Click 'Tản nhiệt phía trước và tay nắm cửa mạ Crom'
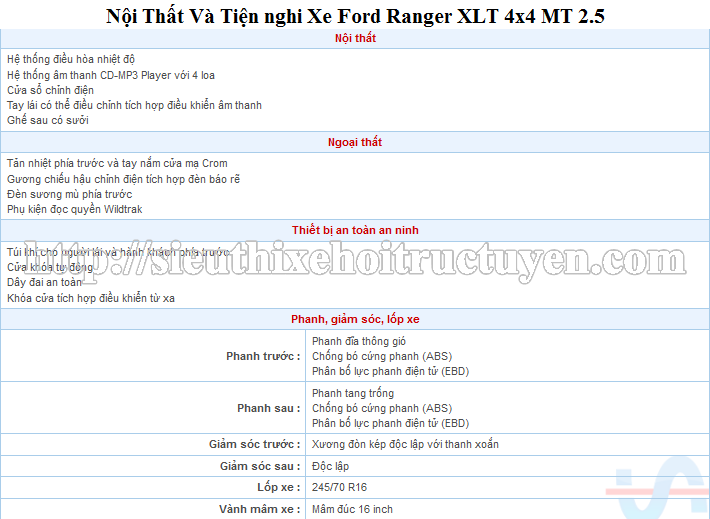Screen dimensions: 710x519 pos(117,163)
